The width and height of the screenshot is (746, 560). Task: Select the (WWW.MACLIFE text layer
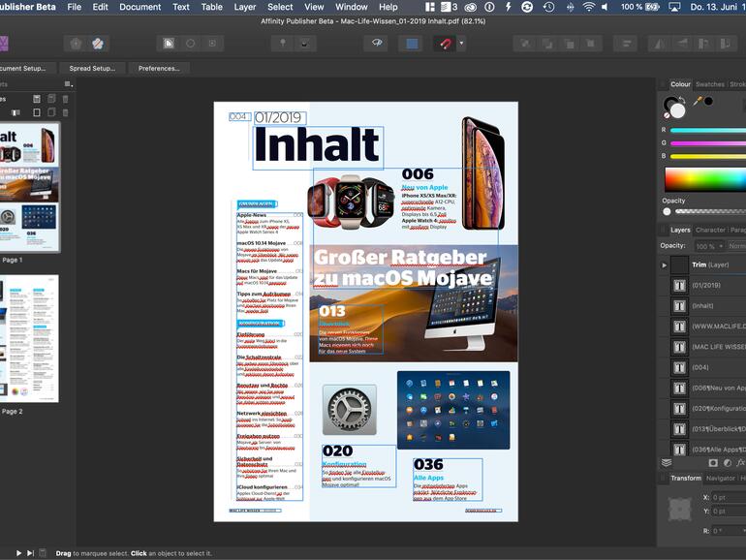[x=702, y=327]
